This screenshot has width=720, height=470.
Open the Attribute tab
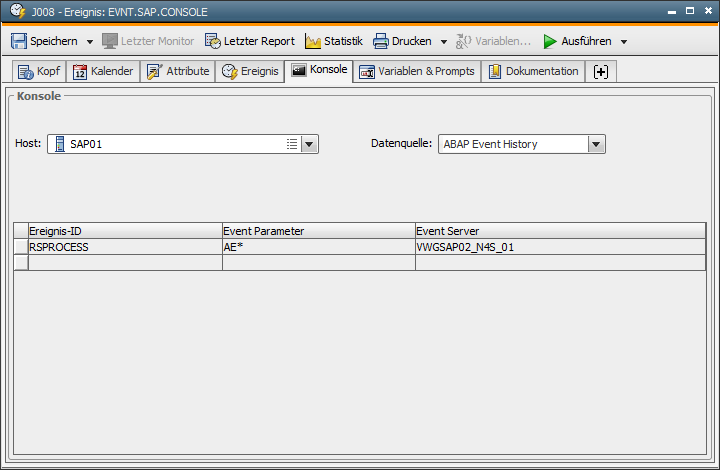tap(178, 72)
